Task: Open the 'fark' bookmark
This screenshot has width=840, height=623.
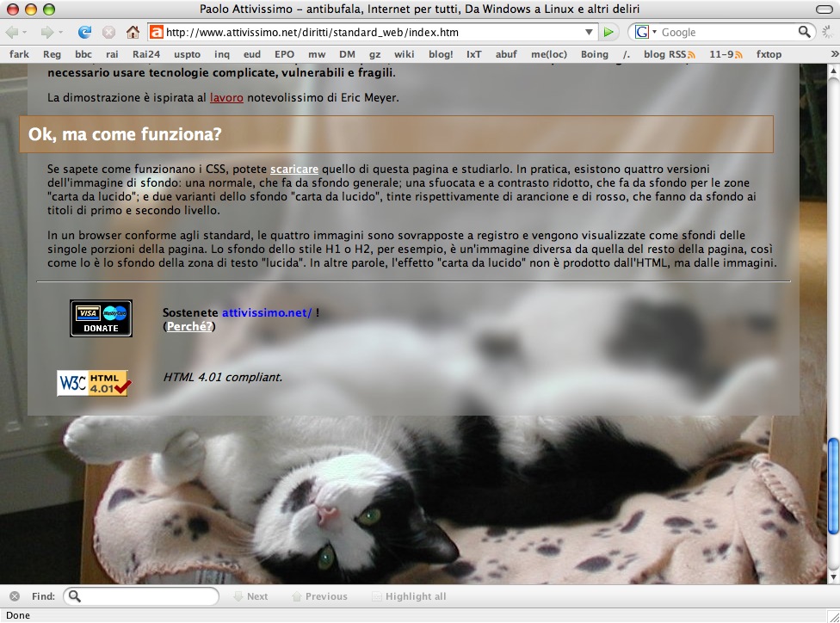Action: pos(19,54)
